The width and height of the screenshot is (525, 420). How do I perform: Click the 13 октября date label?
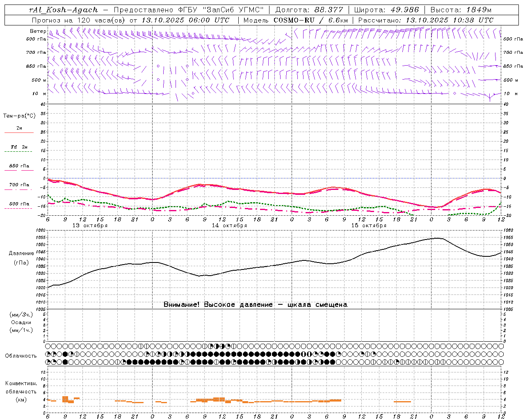tap(90, 226)
